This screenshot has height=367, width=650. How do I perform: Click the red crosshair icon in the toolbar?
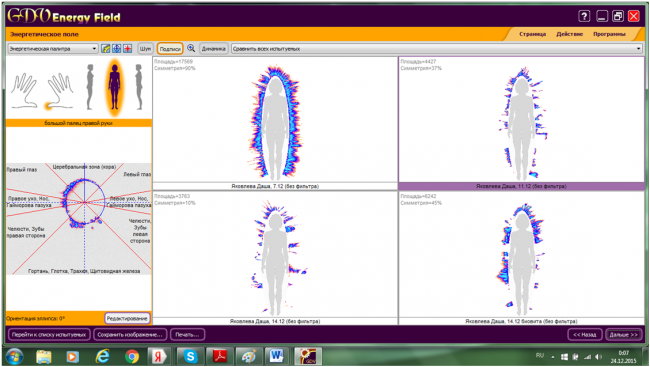[128, 49]
